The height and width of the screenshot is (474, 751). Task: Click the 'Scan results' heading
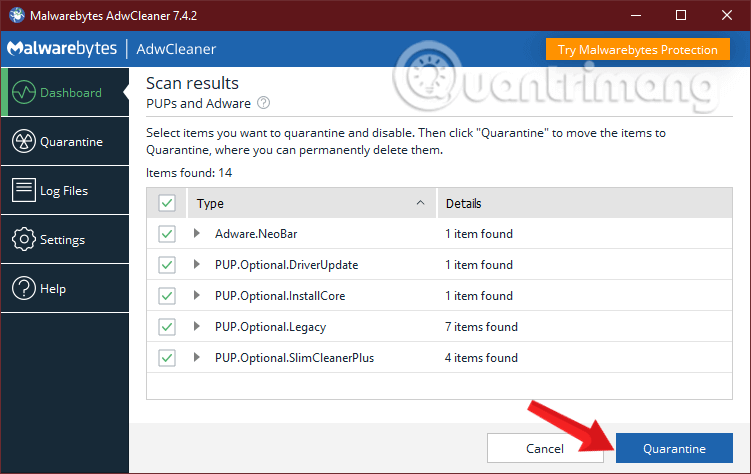click(x=192, y=83)
